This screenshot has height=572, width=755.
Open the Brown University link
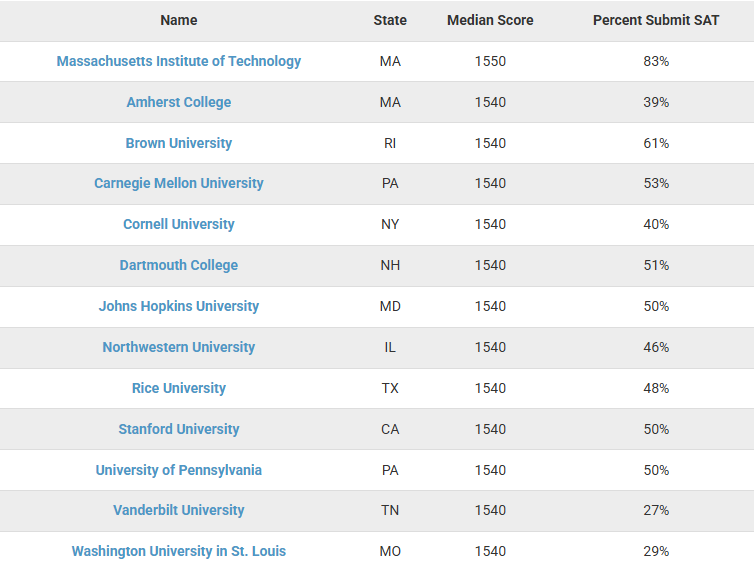pos(178,143)
